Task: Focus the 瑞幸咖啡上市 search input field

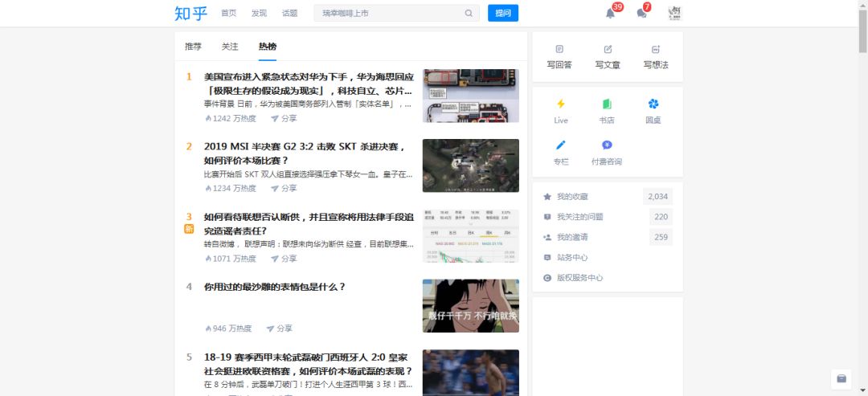Action: (391, 14)
